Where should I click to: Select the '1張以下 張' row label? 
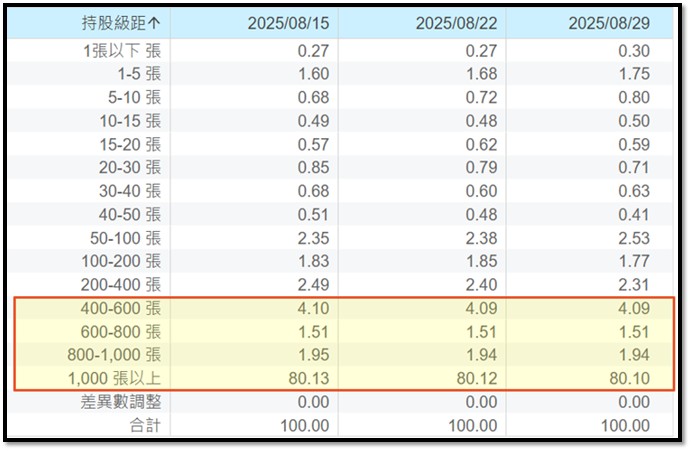pos(122,51)
